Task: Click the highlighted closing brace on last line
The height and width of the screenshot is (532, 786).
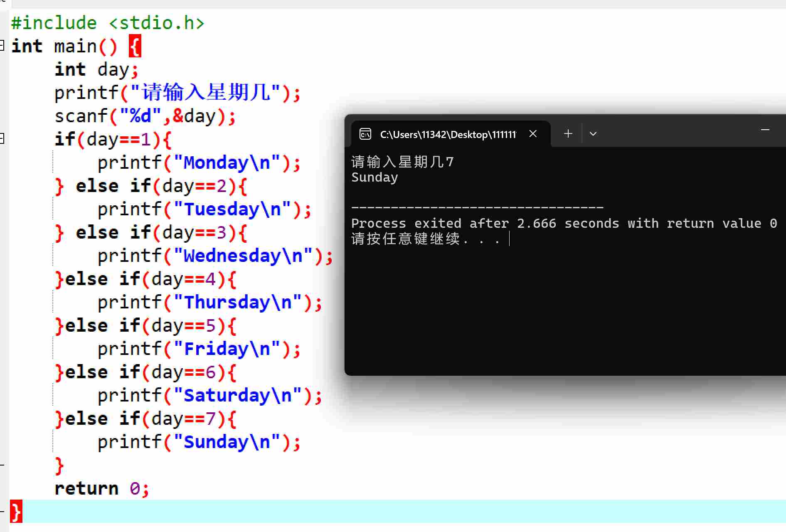Action: (16, 512)
